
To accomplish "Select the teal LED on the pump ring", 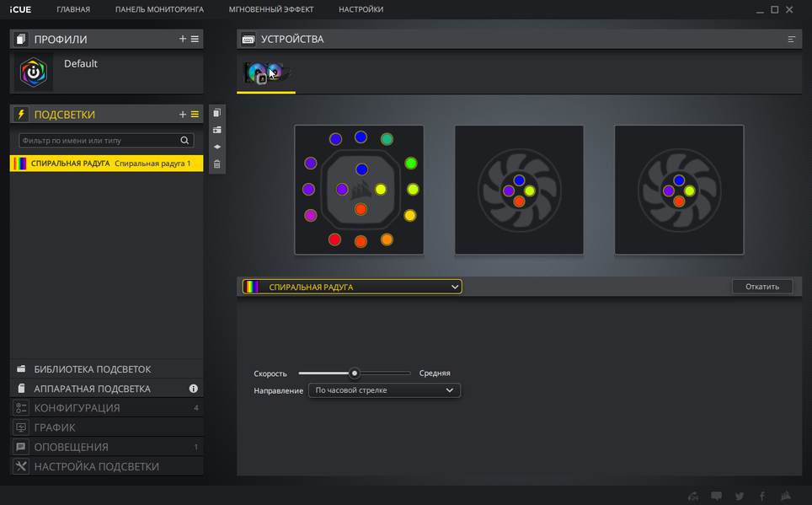I will tap(387, 139).
